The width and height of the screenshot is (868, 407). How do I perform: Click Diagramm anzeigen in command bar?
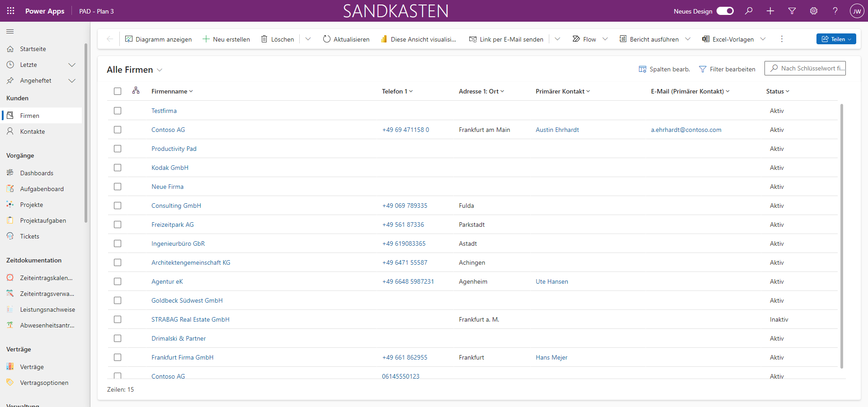pos(158,39)
